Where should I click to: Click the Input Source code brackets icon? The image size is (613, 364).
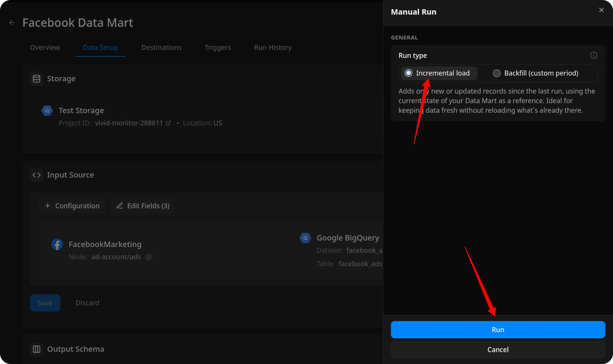point(36,175)
